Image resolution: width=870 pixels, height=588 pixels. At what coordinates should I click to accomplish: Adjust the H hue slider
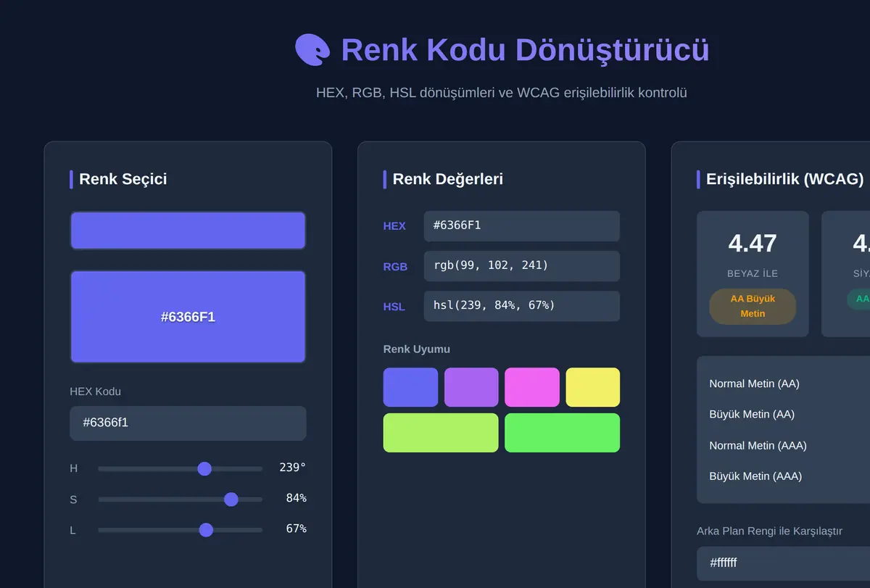point(180,468)
